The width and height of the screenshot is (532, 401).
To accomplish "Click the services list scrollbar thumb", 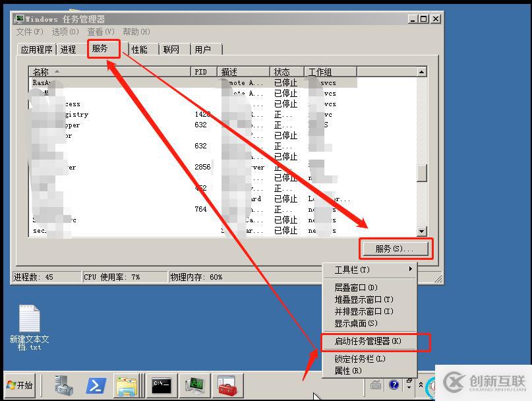I will [421, 173].
